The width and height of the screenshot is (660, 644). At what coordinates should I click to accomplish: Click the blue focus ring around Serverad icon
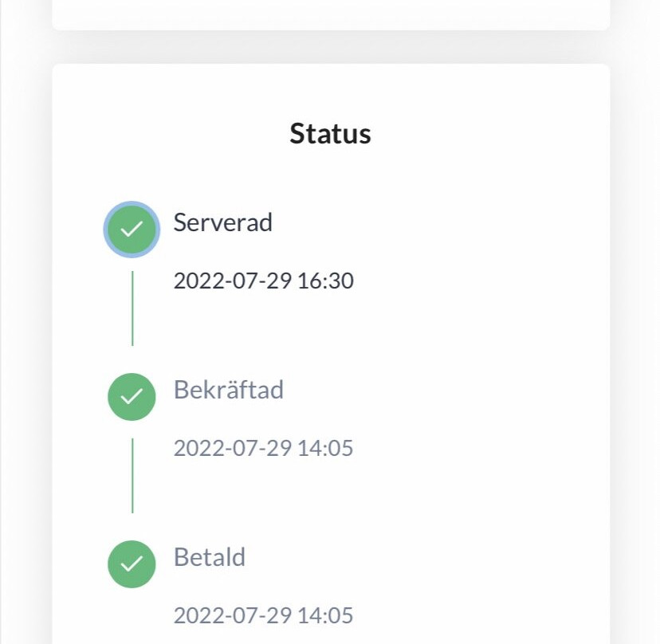pos(107,230)
